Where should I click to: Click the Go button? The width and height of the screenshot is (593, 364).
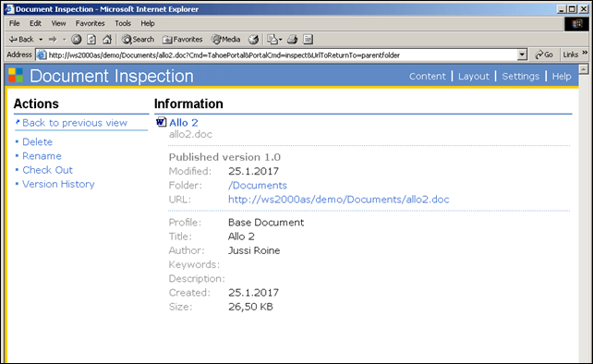(544, 55)
